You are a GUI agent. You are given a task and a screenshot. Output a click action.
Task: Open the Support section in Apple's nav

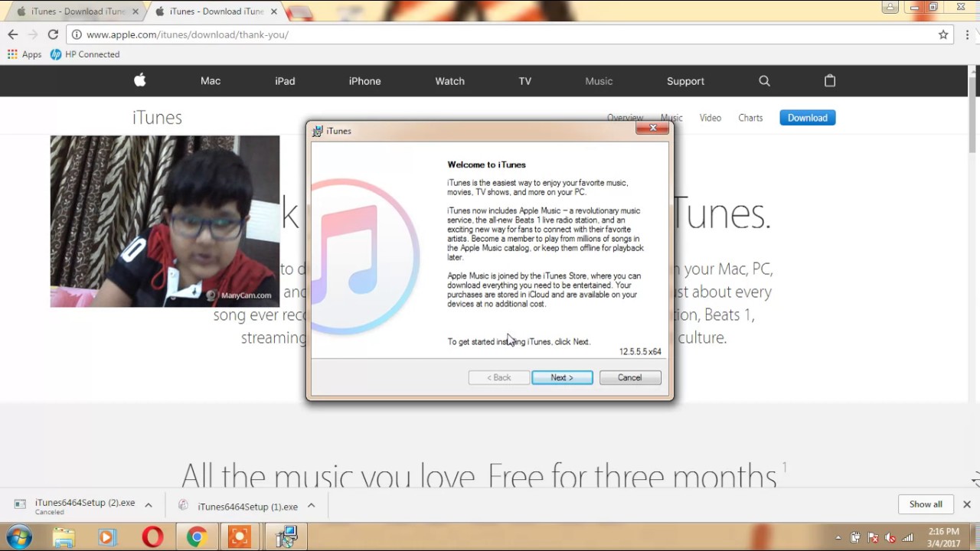click(x=685, y=81)
